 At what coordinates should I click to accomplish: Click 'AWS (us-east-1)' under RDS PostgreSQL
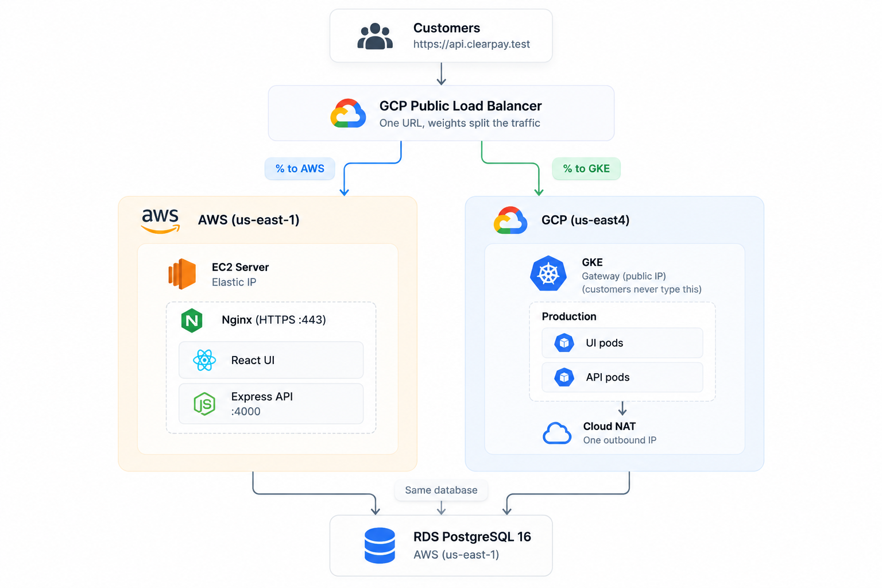(456, 555)
